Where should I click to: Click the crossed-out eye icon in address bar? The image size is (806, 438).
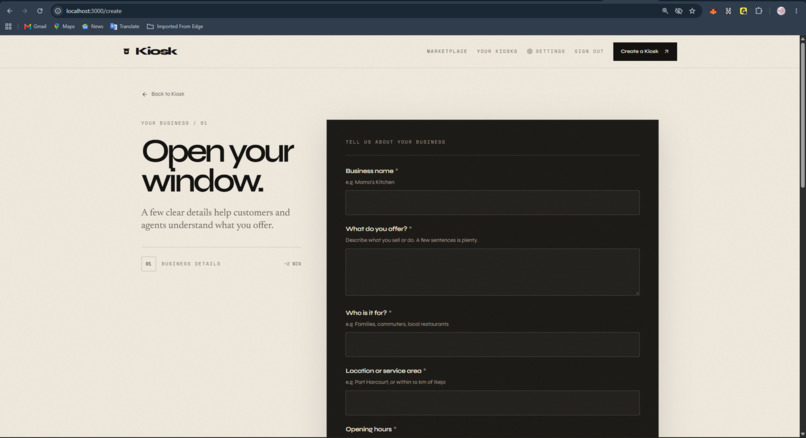click(679, 11)
